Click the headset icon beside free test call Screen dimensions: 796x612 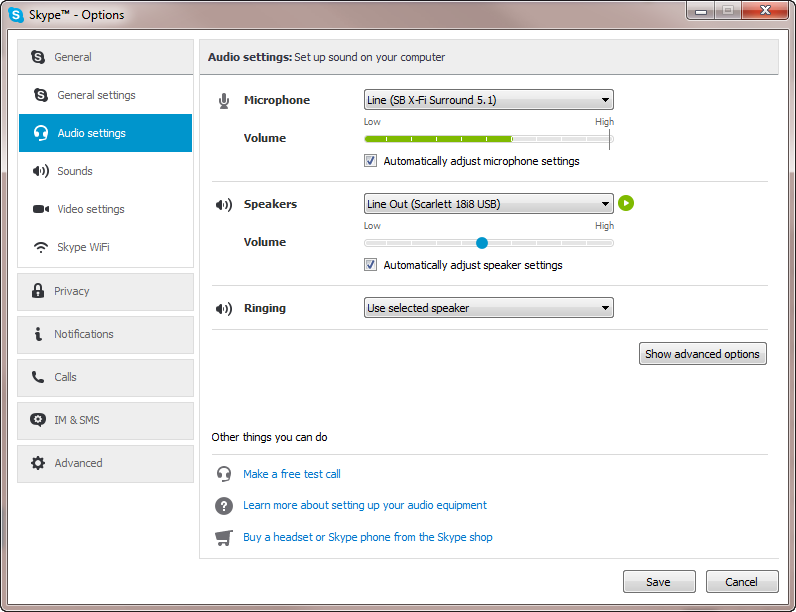pos(224,474)
